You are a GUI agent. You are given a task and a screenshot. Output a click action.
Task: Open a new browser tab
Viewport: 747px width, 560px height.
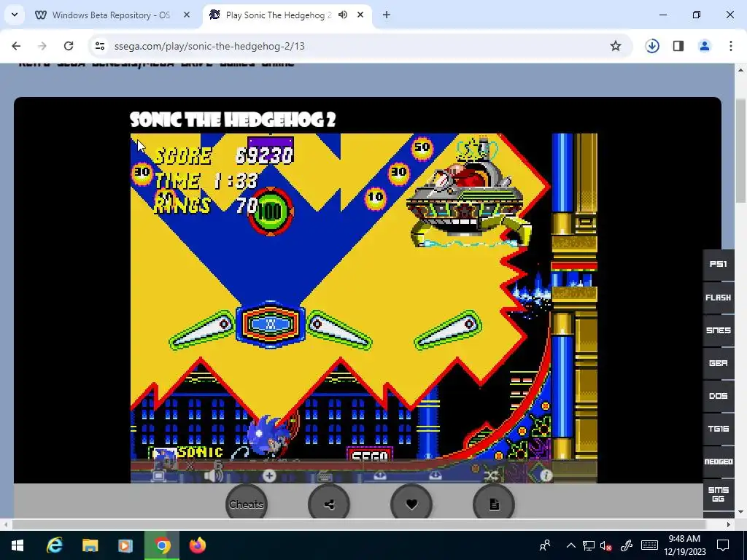point(387,15)
